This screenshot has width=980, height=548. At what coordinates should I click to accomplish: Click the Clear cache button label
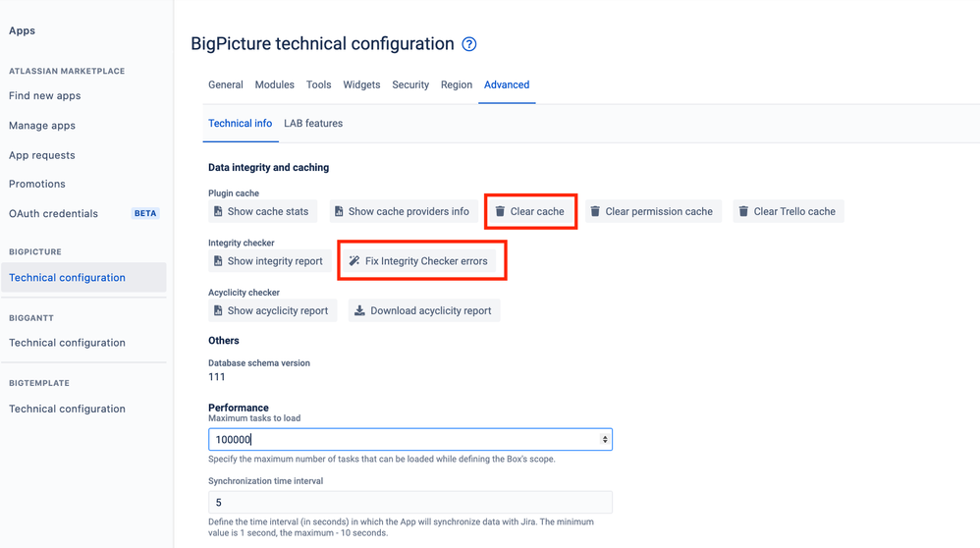[x=537, y=211]
